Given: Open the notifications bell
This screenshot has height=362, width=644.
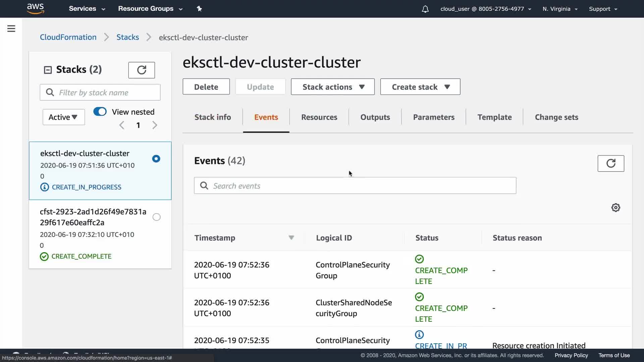Looking at the screenshot, I should pyautogui.click(x=425, y=9).
